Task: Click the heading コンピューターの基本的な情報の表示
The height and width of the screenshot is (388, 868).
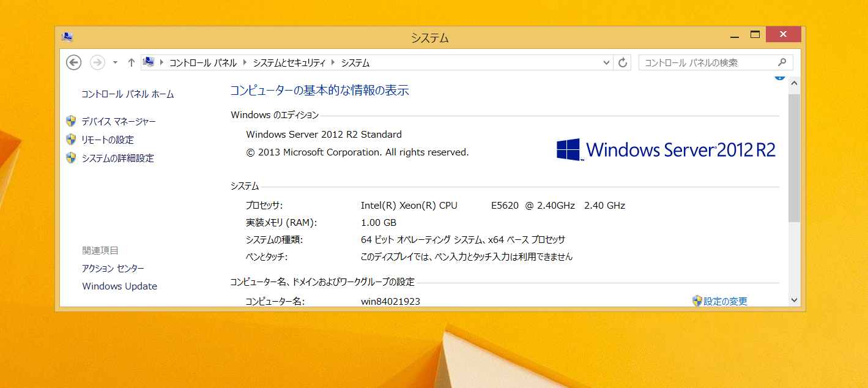Action: click(319, 91)
